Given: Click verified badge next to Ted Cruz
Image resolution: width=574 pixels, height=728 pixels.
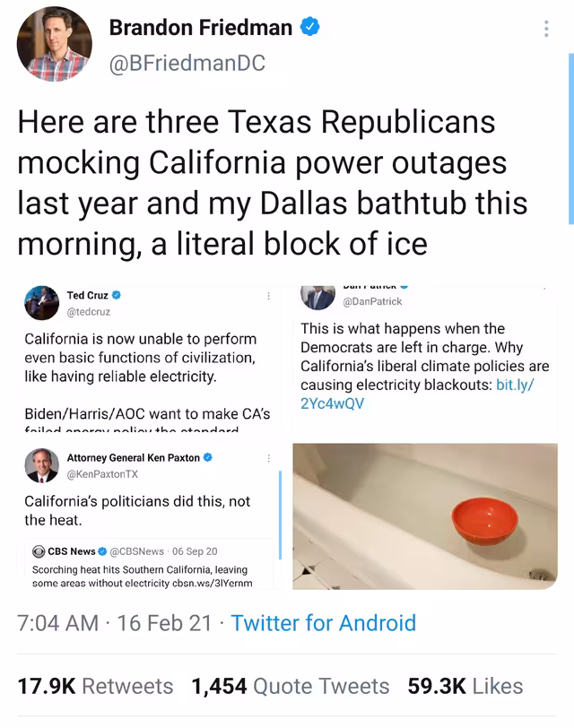Looking at the screenshot, I should pyautogui.click(x=117, y=295).
